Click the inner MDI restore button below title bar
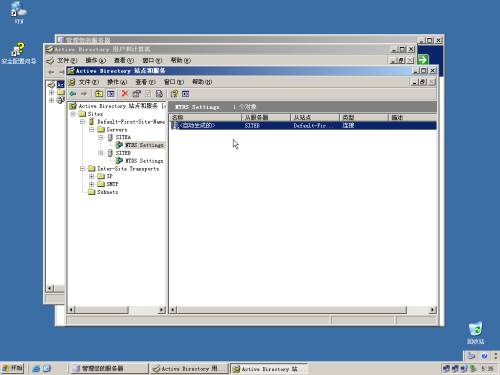Viewport: 500px width, 375px height. [423, 82]
